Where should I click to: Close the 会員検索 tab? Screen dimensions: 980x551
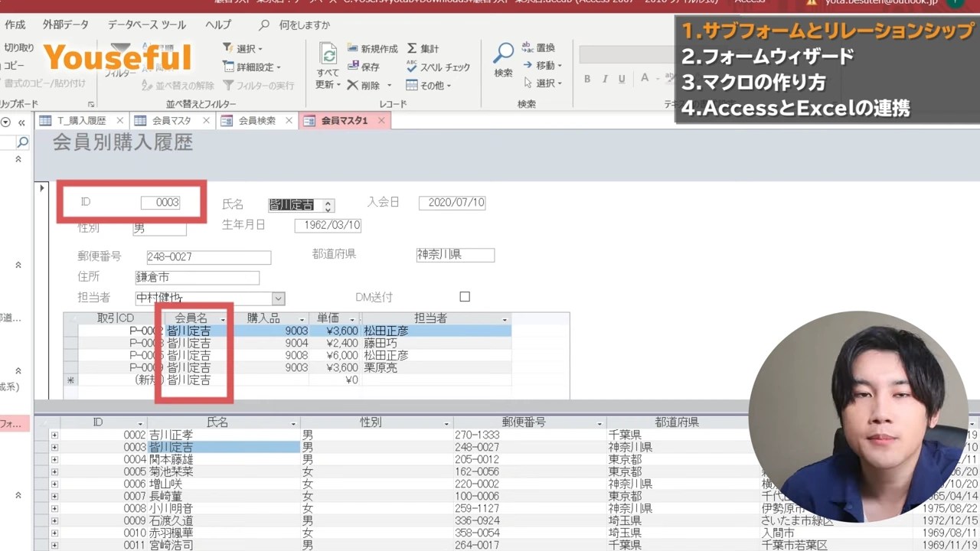click(x=289, y=121)
